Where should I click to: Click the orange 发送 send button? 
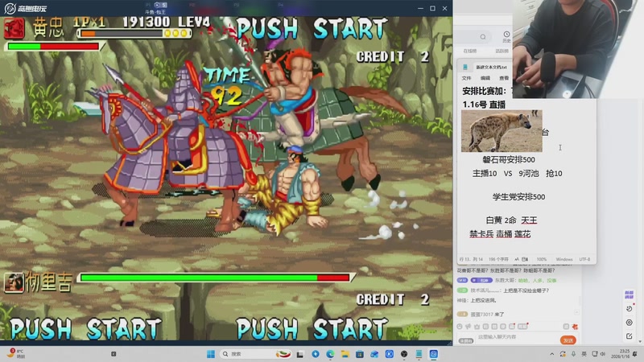tap(568, 340)
